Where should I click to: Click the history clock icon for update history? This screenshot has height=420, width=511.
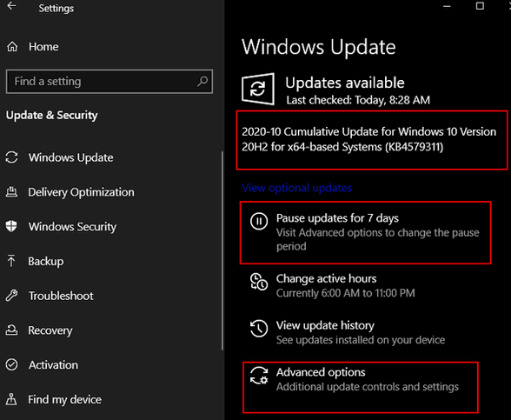(259, 328)
